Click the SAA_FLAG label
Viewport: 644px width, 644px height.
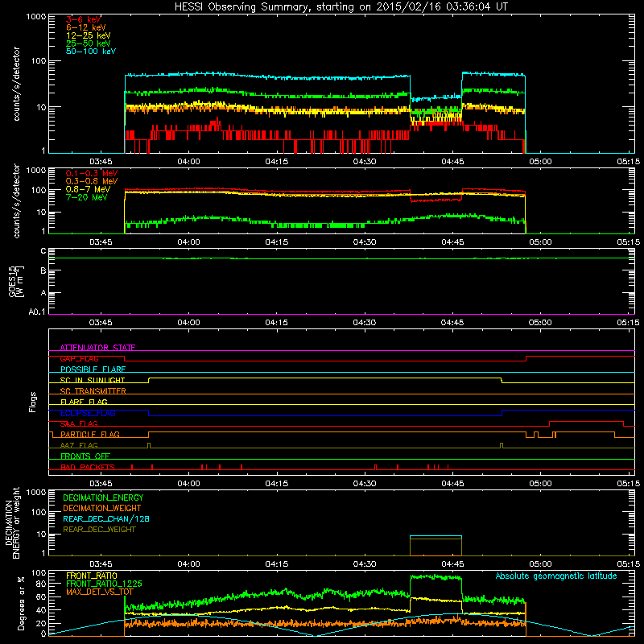[x=79, y=424]
